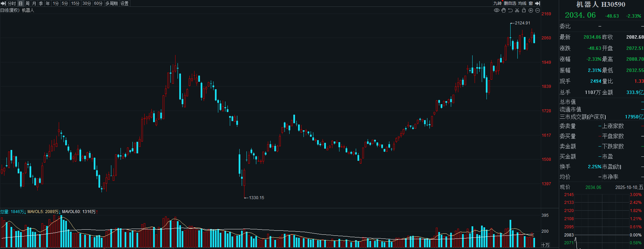Select the 周 weekly period tab
The height and width of the screenshot is (249, 644).
click(x=27, y=3)
